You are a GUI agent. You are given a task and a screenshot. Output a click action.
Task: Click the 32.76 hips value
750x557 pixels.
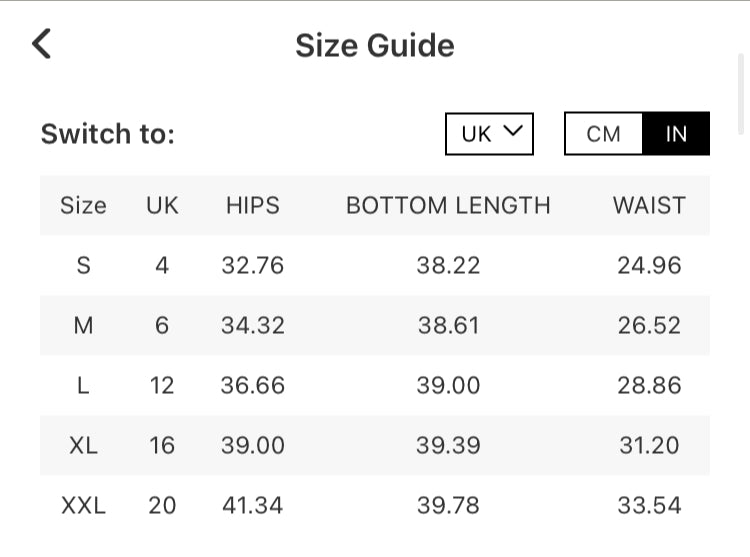click(x=252, y=266)
